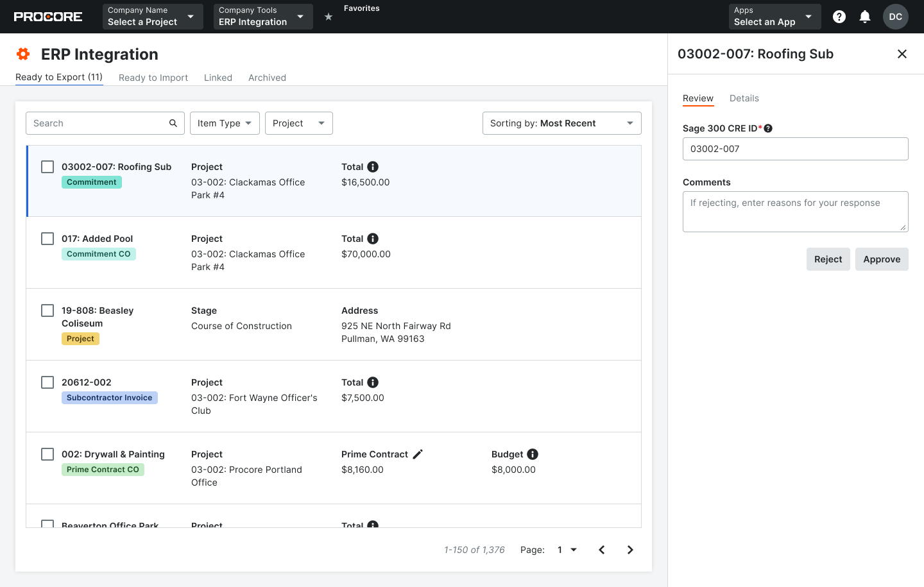Open the Project filter dropdown
Screen dimensions: 924x587
[299, 123]
